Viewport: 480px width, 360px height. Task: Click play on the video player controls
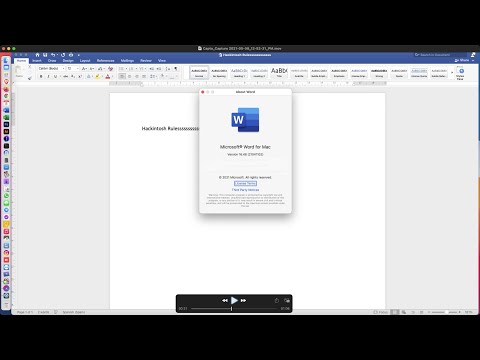(234, 301)
